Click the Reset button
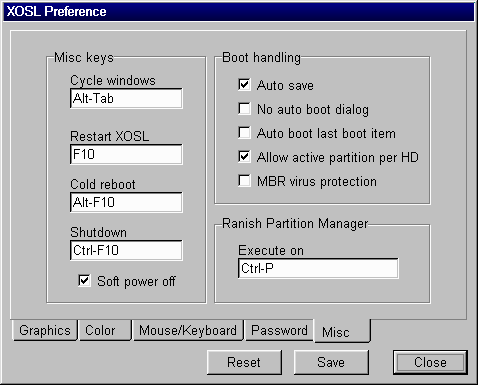 [244, 362]
